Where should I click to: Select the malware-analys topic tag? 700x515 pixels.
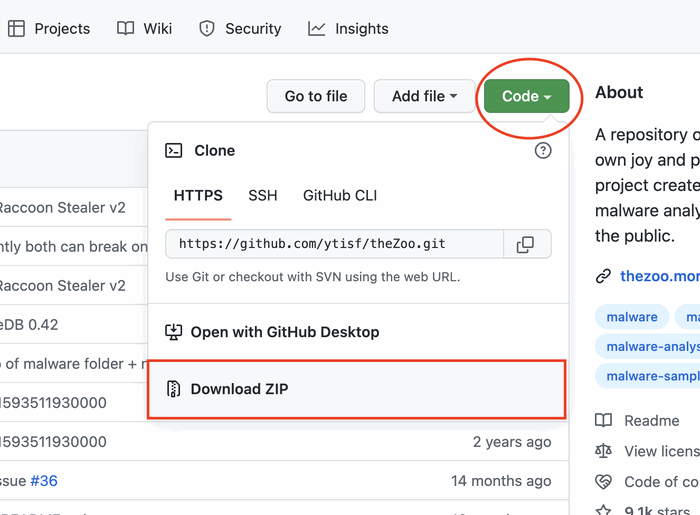[647, 346]
